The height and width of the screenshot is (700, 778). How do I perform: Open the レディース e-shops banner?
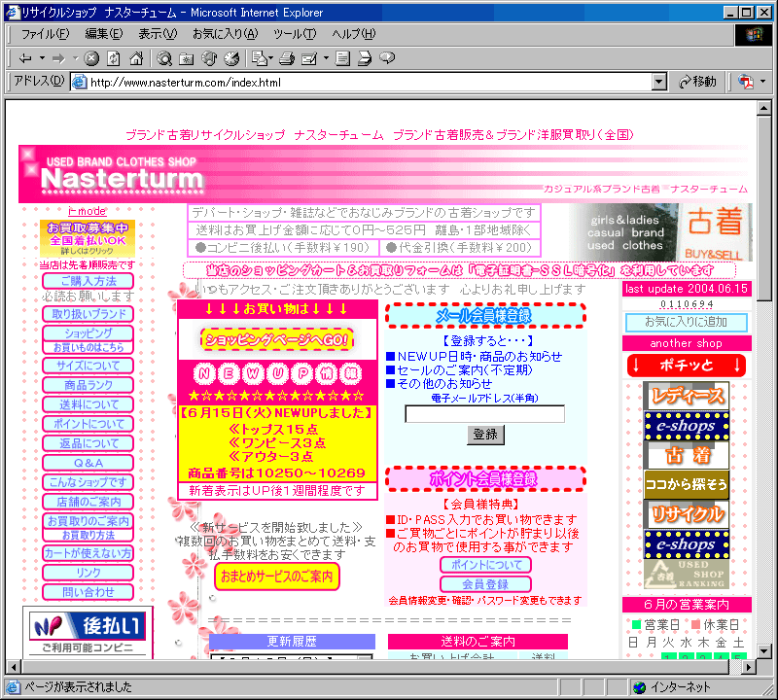pos(687,411)
